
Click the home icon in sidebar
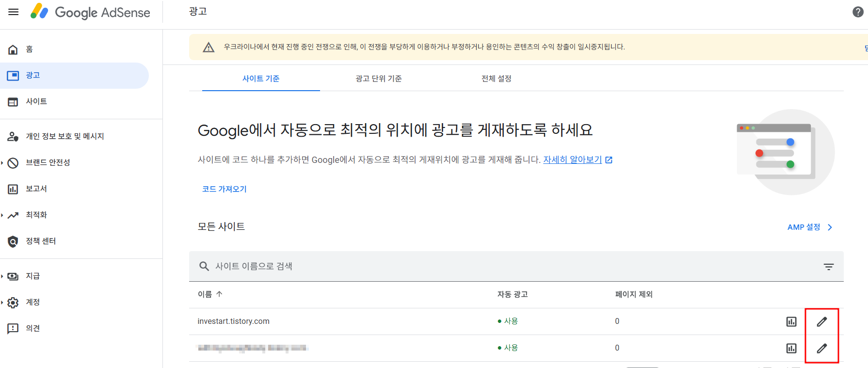point(13,49)
